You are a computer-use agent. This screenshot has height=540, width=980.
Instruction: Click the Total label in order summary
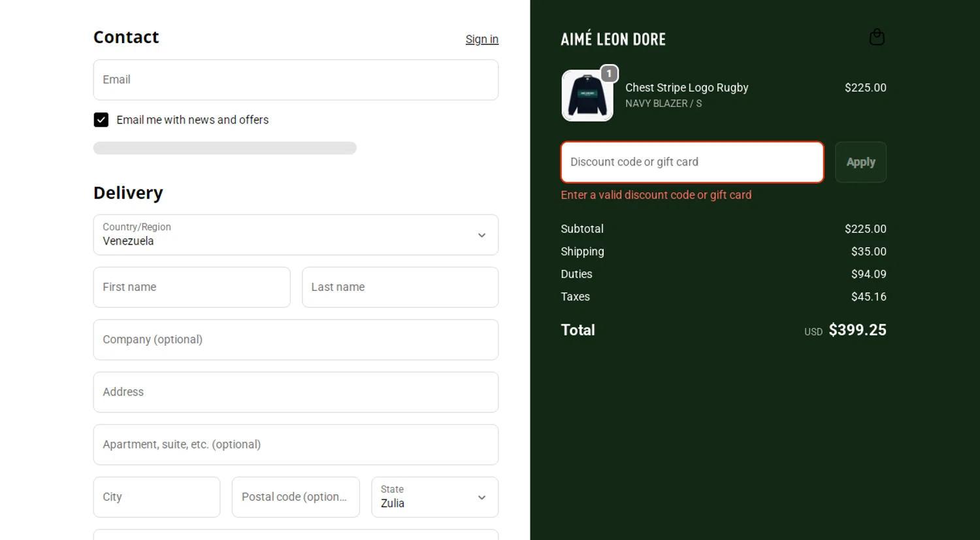pyautogui.click(x=578, y=330)
